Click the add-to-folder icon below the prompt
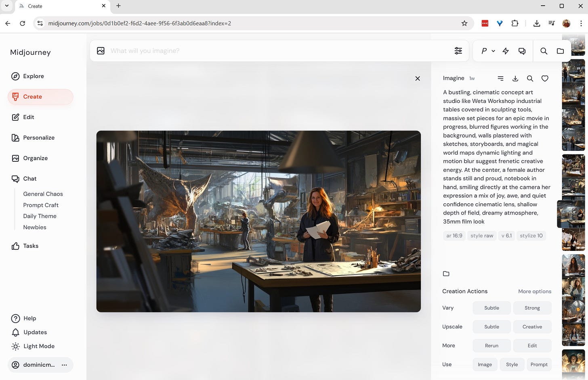Screen dimensions: 588x380 point(446,274)
